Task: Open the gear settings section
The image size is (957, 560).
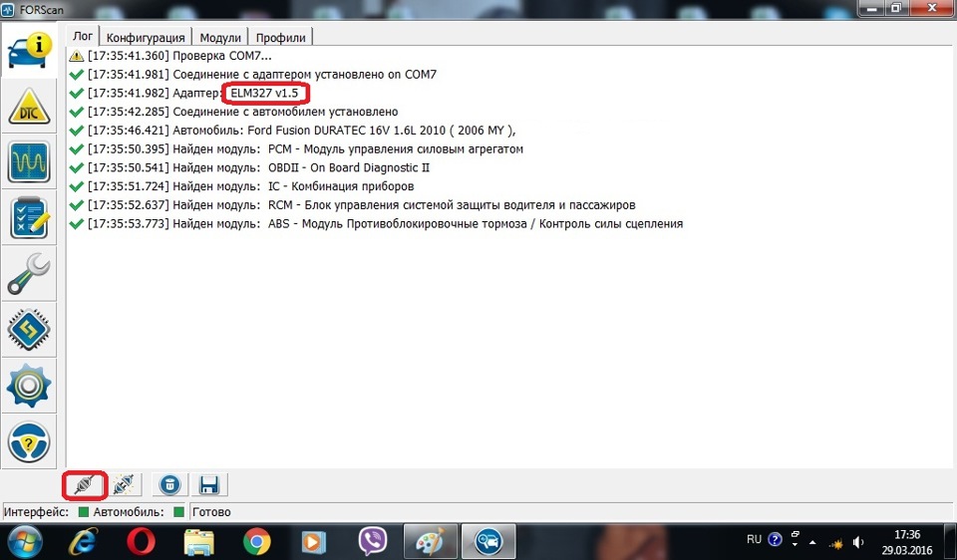Action: click(29, 387)
